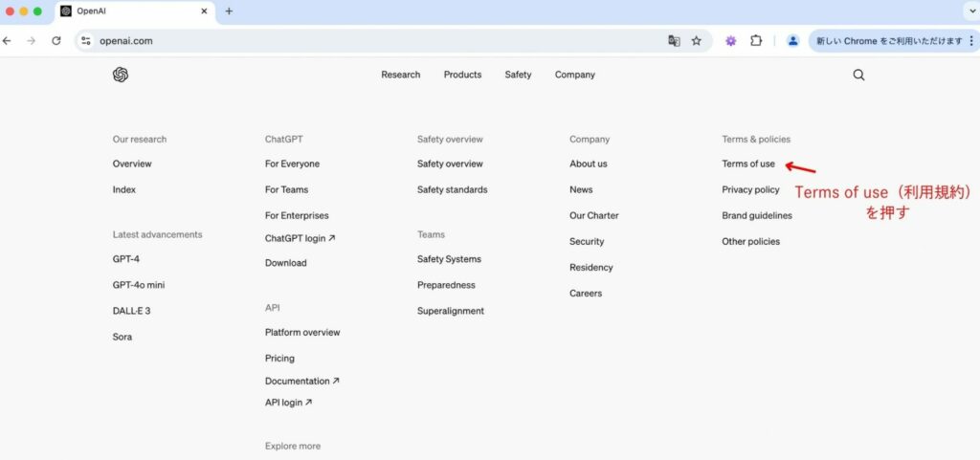The height and width of the screenshot is (460, 980).
Task: Open Chrome's three-dot menu
Action: (x=970, y=41)
